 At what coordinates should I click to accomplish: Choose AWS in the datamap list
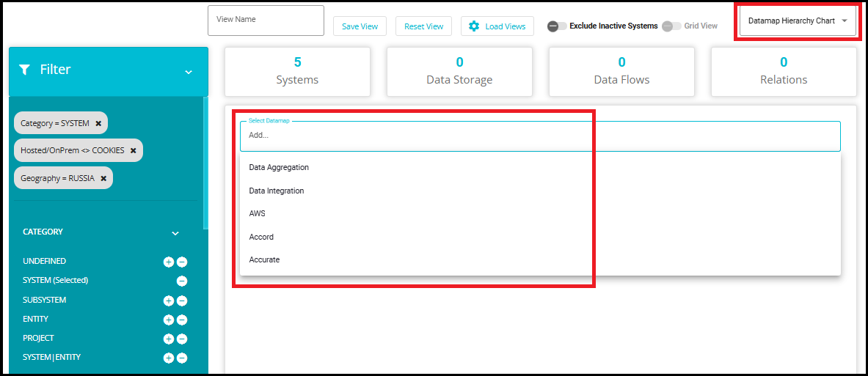tap(257, 213)
